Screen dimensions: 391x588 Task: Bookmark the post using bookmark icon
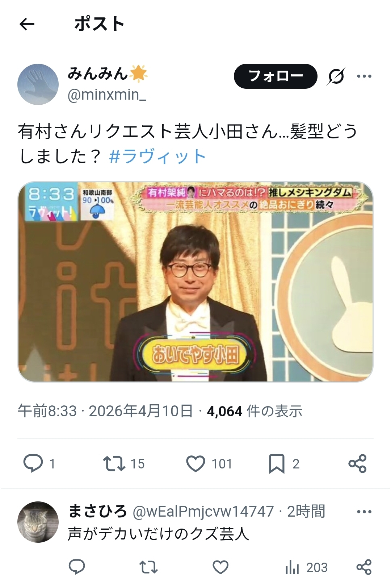(x=277, y=464)
